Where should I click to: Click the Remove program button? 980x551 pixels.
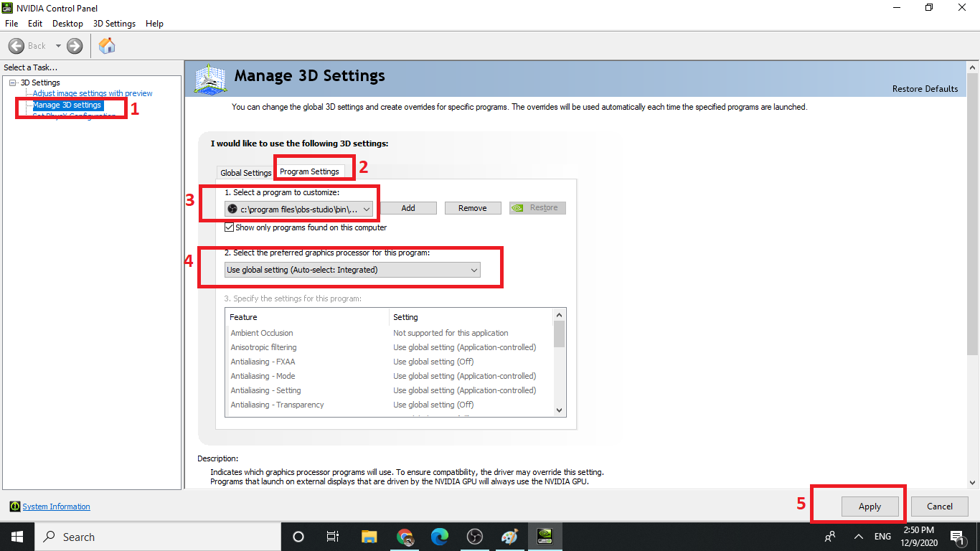473,208
